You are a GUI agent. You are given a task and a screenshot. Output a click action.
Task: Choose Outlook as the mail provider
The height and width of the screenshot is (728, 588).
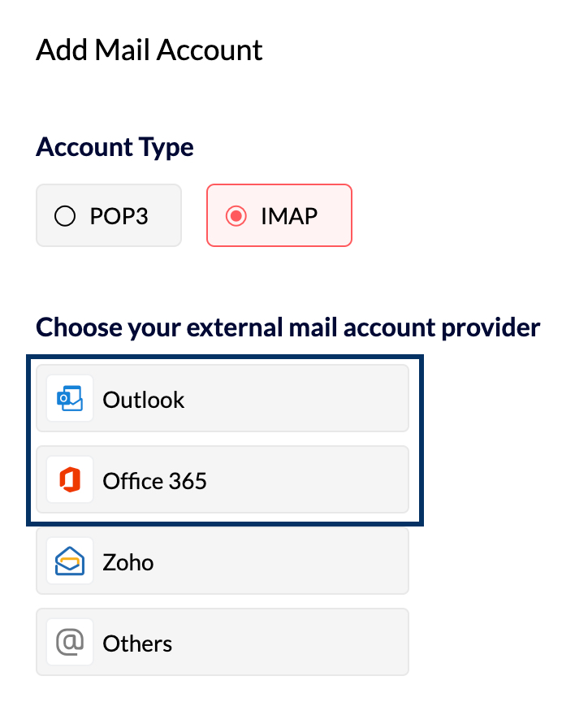point(222,398)
